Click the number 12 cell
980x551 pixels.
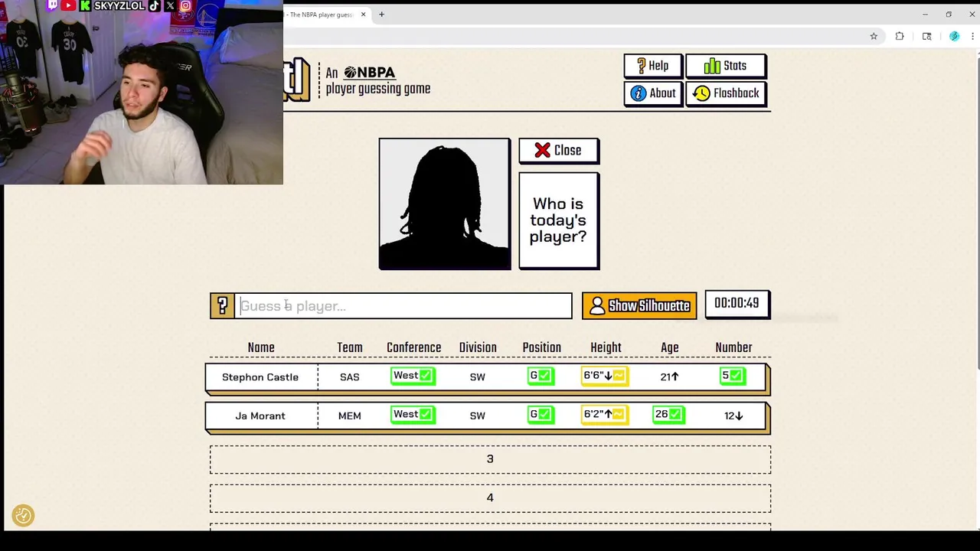point(733,416)
